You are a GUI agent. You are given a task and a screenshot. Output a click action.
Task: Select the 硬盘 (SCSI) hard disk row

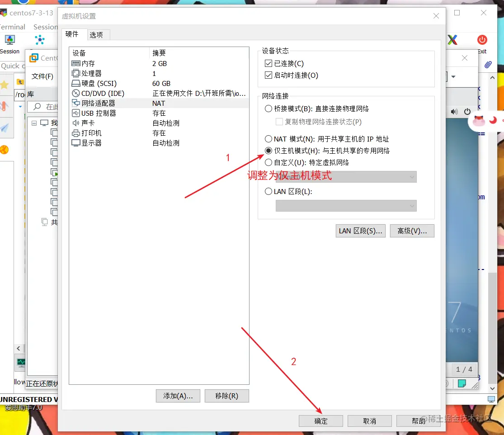(159, 84)
